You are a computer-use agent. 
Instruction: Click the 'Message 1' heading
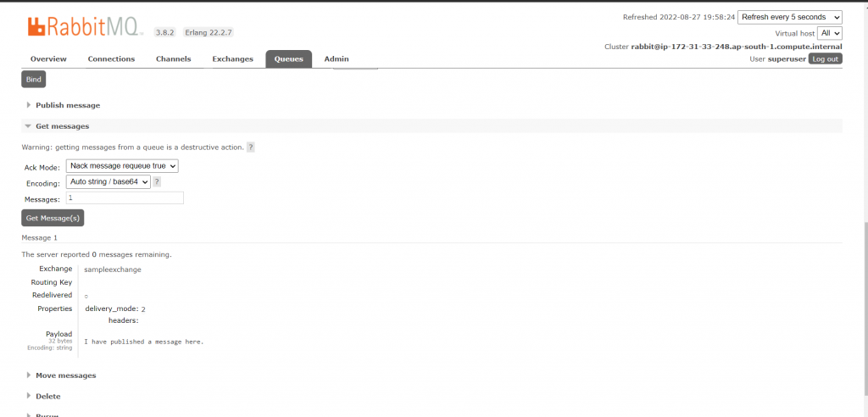coord(39,237)
